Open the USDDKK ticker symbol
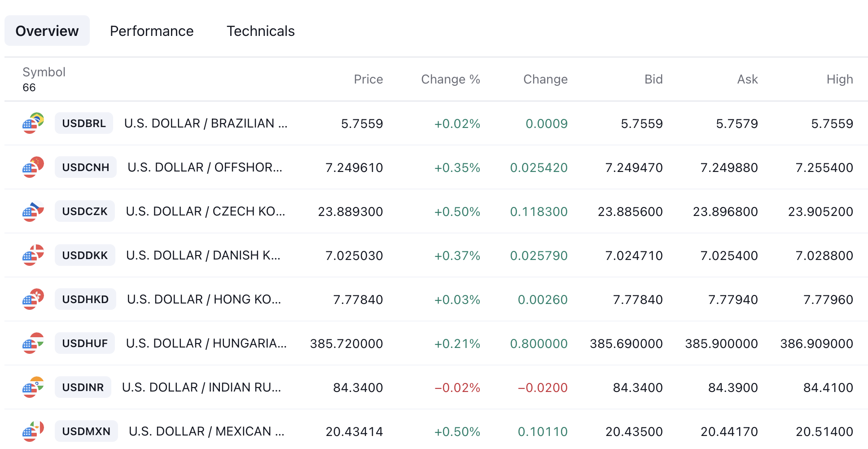The width and height of the screenshot is (868, 449). pyautogui.click(x=85, y=255)
